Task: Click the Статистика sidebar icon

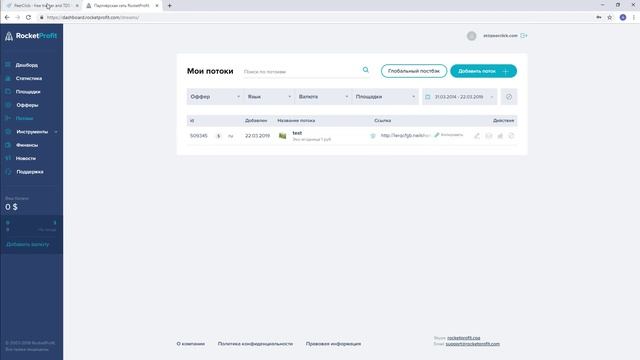Action: tap(8, 78)
